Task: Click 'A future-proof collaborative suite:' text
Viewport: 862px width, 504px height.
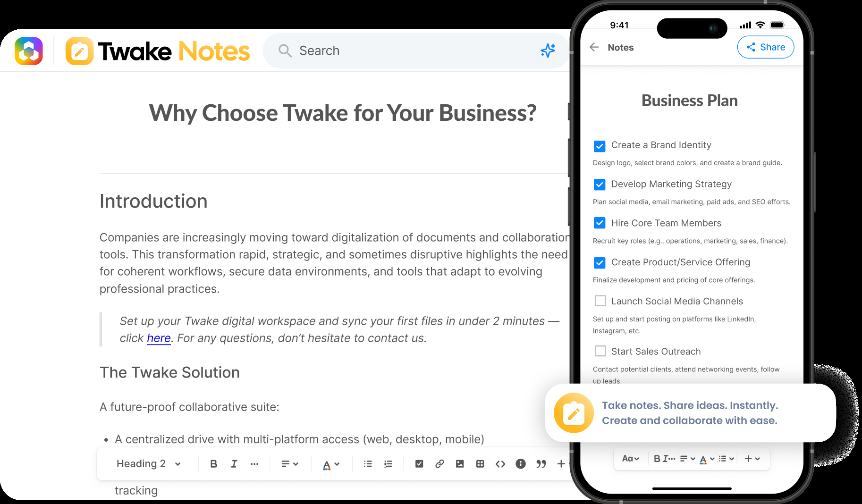Action: tap(189, 407)
